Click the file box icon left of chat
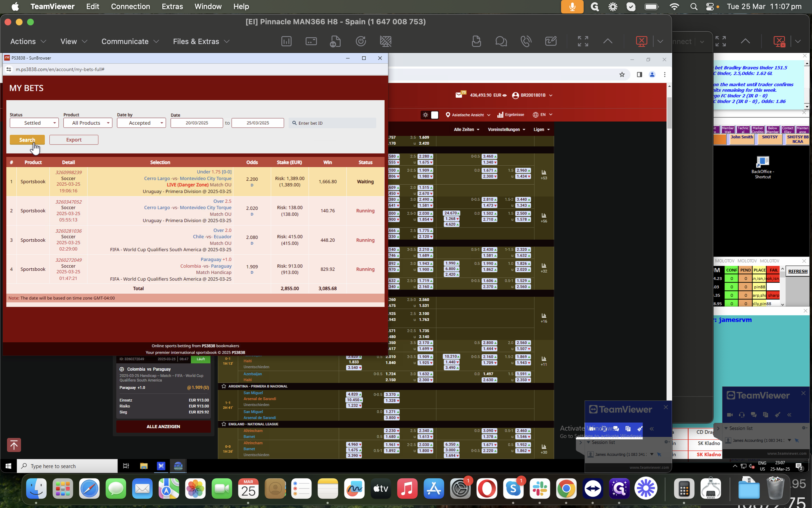The image size is (812, 508). coord(476,41)
